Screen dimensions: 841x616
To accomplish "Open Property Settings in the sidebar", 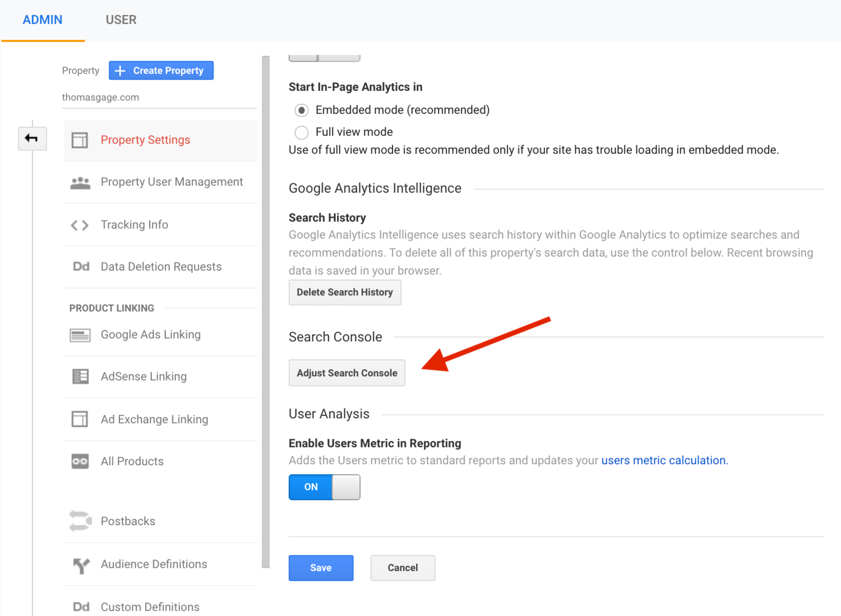I will [160, 140].
